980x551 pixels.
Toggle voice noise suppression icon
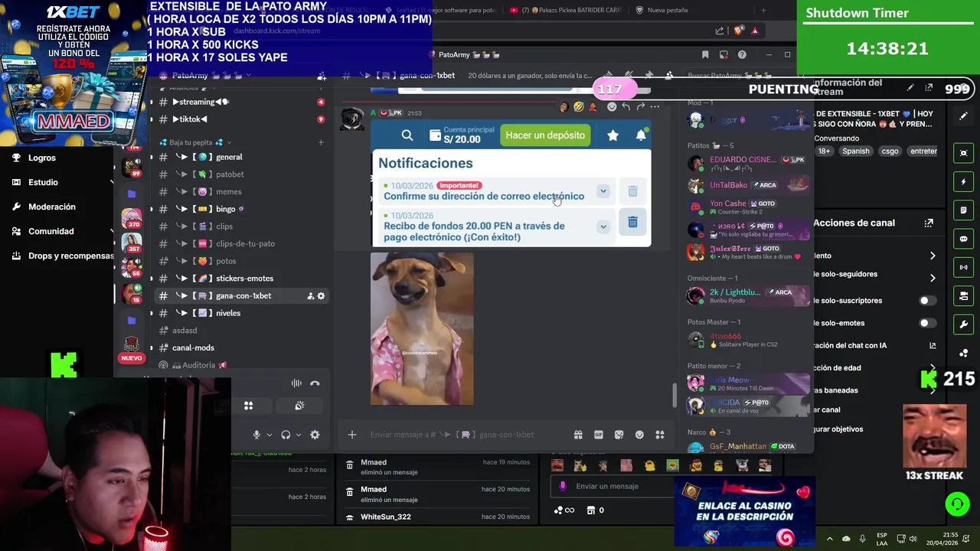coord(296,383)
